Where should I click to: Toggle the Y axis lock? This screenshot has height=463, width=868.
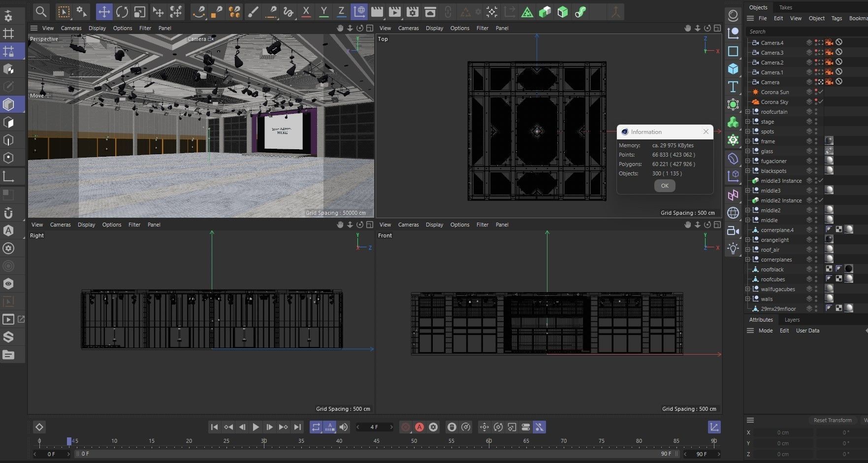pyautogui.click(x=324, y=11)
